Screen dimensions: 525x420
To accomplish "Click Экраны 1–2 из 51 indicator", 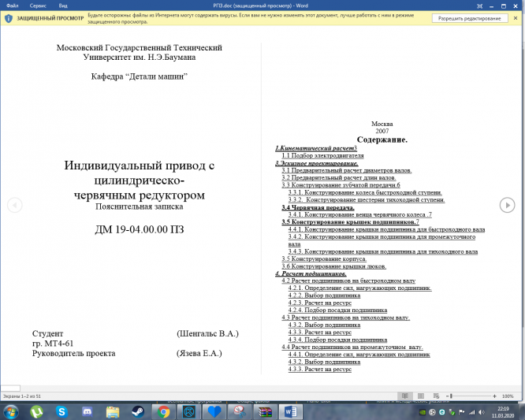I will (x=22, y=396).
